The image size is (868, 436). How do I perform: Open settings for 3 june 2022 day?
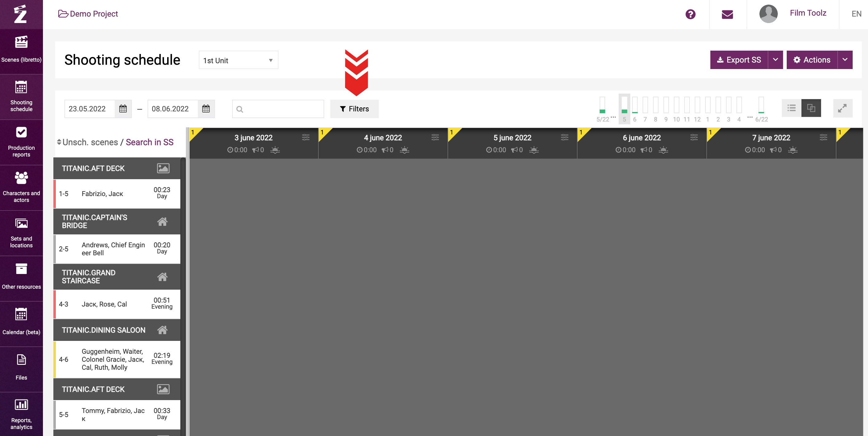[x=305, y=137]
